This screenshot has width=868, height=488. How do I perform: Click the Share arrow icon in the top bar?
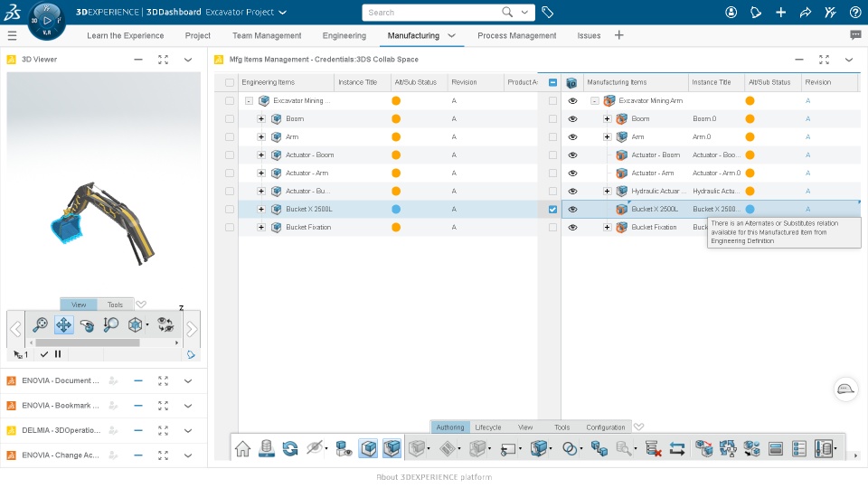click(x=806, y=12)
